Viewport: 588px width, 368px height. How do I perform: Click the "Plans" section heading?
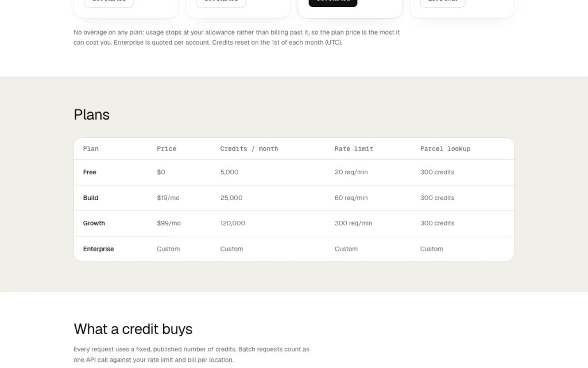[91, 114]
